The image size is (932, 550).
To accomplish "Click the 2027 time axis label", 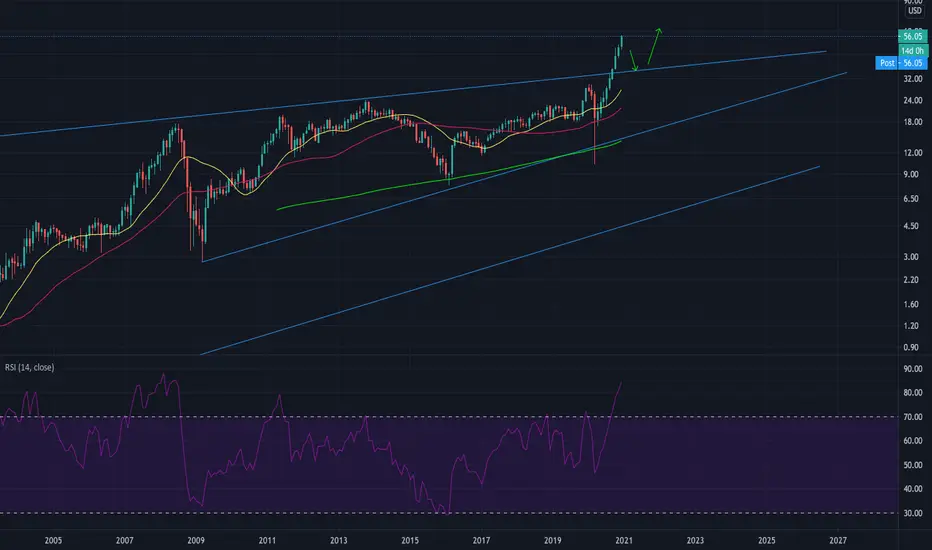I will [837, 540].
